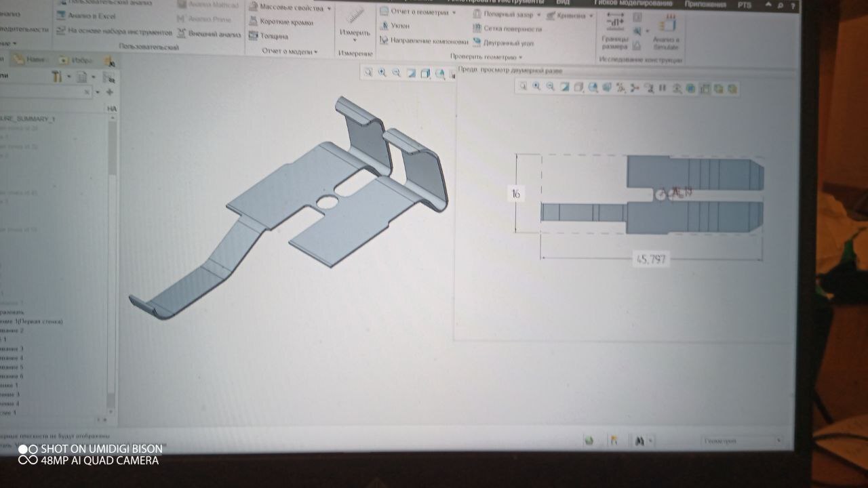The image size is (868, 488).
Task: Click the Refit icon in the main graphics toolbar
Action: pyautogui.click(x=368, y=73)
